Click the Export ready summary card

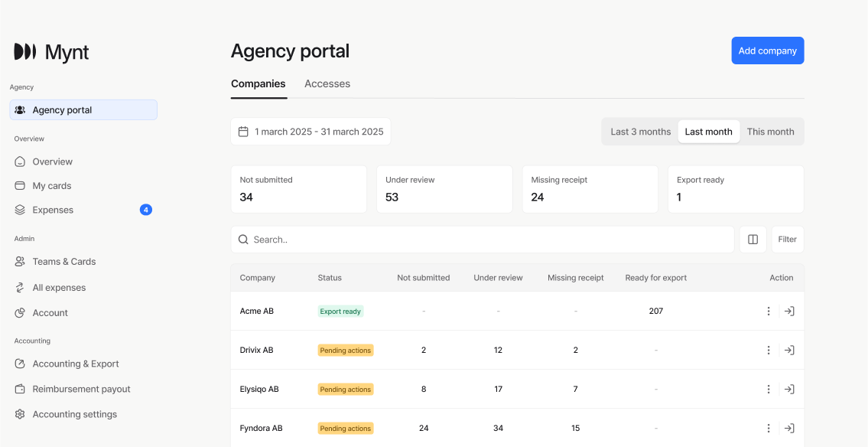(736, 189)
